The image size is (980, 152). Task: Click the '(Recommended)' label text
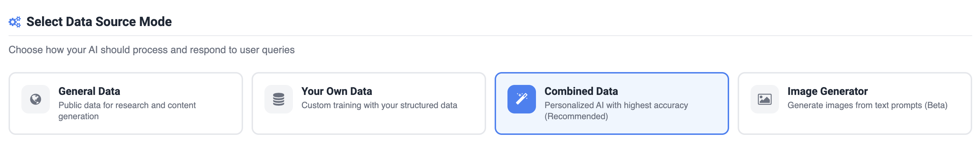576,117
